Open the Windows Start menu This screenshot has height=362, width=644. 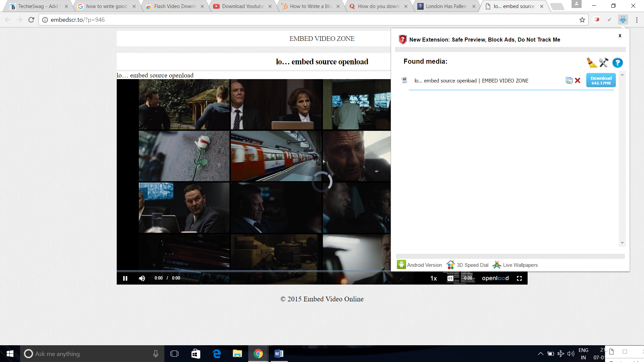coord(10,354)
